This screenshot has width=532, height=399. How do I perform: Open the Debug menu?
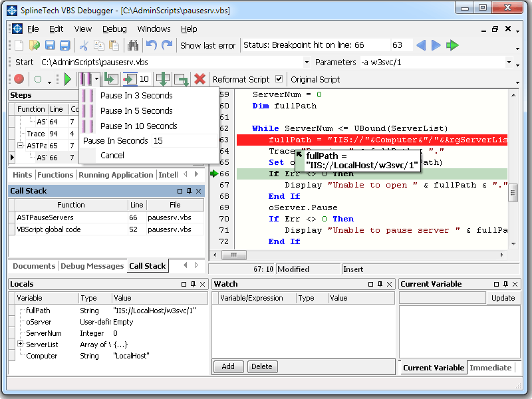tap(114, 29)
